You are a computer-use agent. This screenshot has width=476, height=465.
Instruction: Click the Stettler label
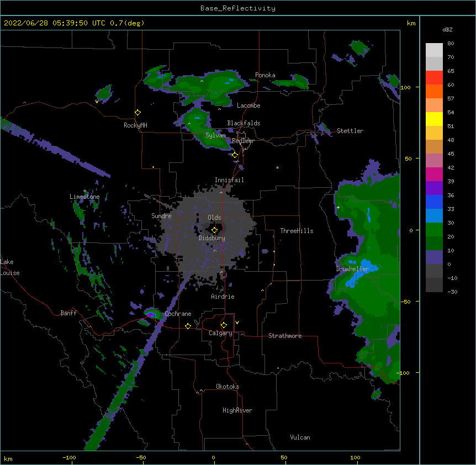(350, 131)
